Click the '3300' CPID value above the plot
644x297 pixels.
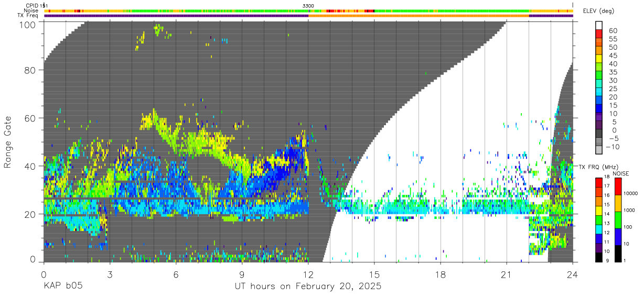308,6
